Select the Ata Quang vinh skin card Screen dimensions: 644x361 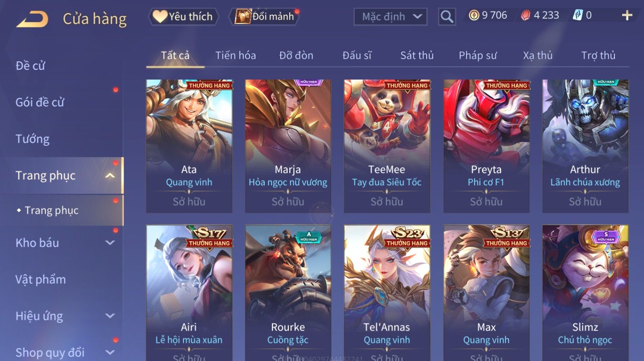(189, 146)
